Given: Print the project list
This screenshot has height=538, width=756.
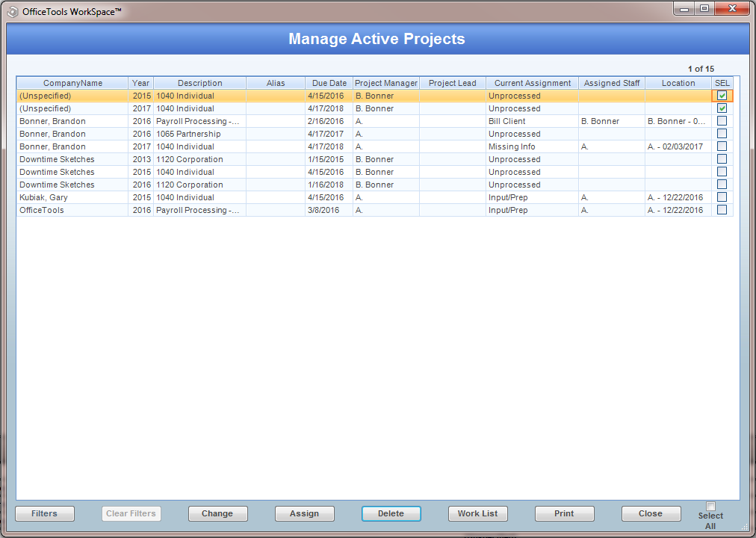Looking at the screenshot, I should (x=564, y=513).
